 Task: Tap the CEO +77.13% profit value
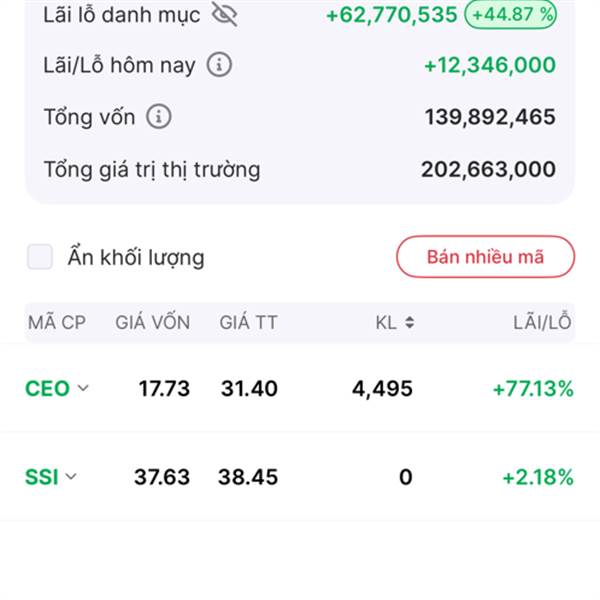[x=533, y=388]
